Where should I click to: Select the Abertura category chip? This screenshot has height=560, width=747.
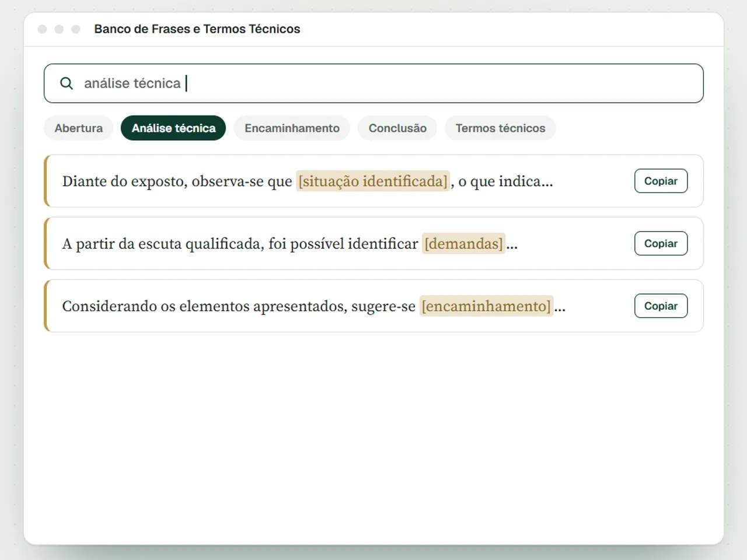coord(79,128)
